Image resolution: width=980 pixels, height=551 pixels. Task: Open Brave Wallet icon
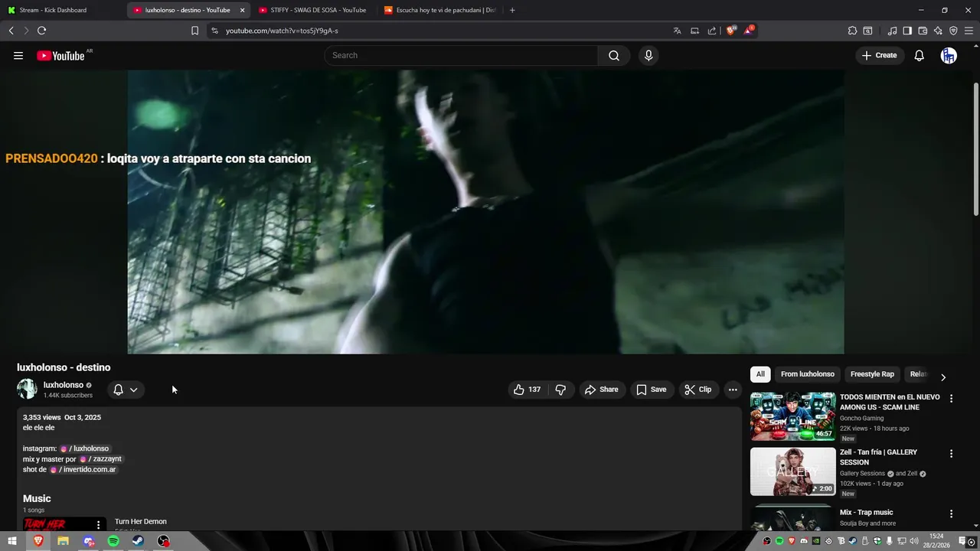[x=923, y=31]
